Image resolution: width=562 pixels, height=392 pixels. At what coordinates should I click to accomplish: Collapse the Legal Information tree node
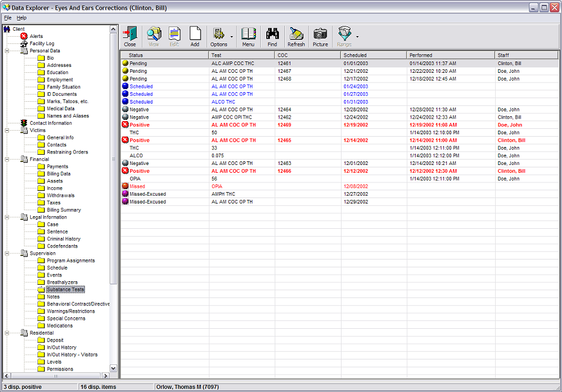tap(7, 217)
